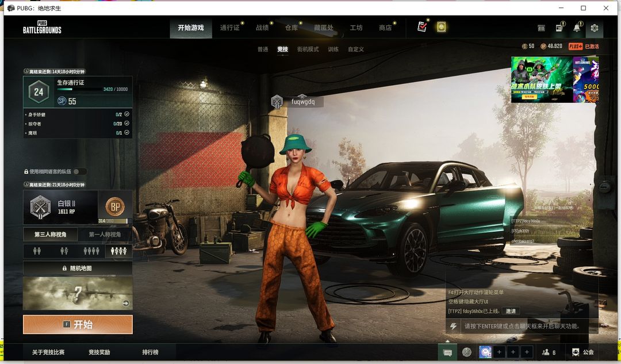Switch to 普通 match mode
The image size is (621, 364).
263,49
